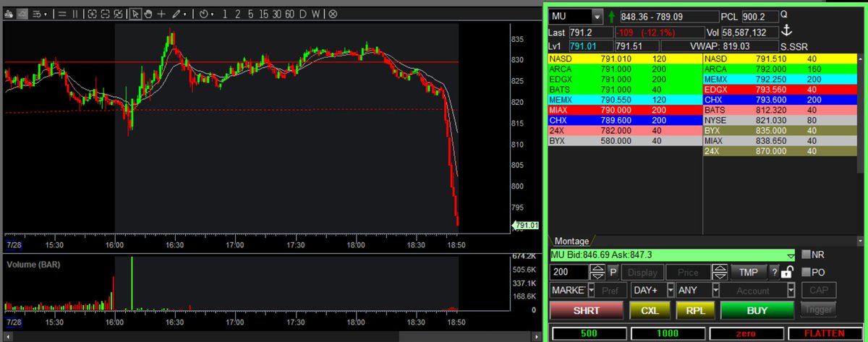This screenshot has width=868, height=342.
Task: Switch chart to 15 minute timeframe
Action: click(x=264, y=14)
